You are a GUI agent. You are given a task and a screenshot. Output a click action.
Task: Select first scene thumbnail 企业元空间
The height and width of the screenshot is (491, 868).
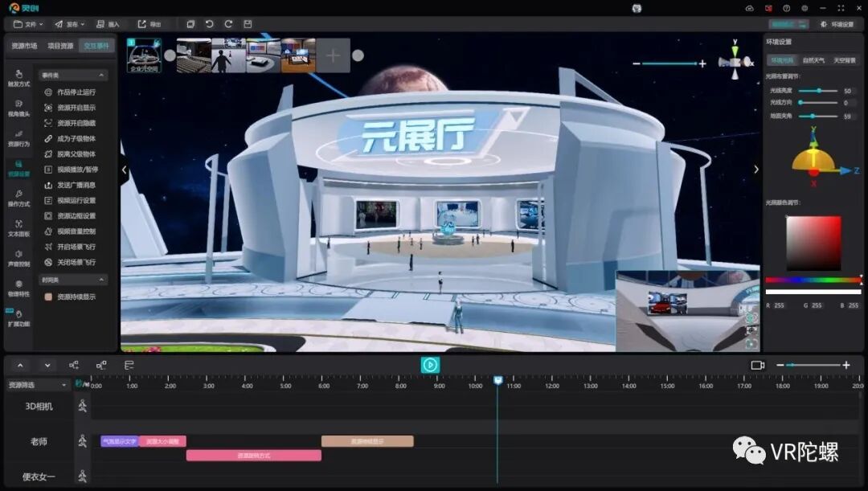point(144,55)
